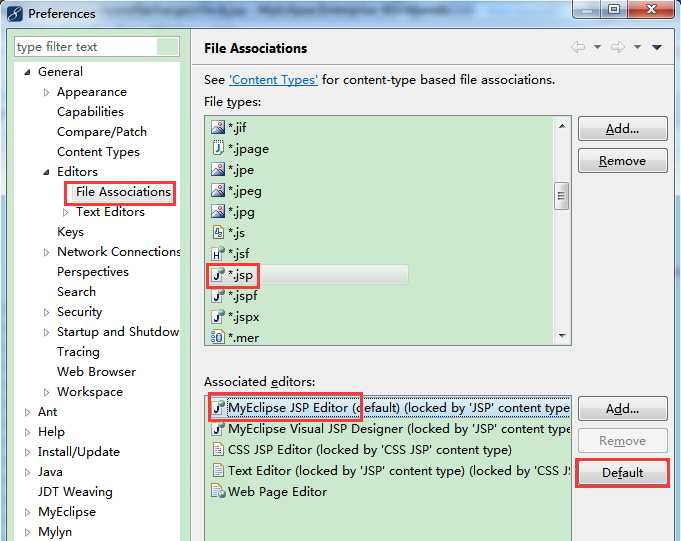Select Compare/Patch in the tree
This screenshot has height=541, width=681.
coord(102,132)
